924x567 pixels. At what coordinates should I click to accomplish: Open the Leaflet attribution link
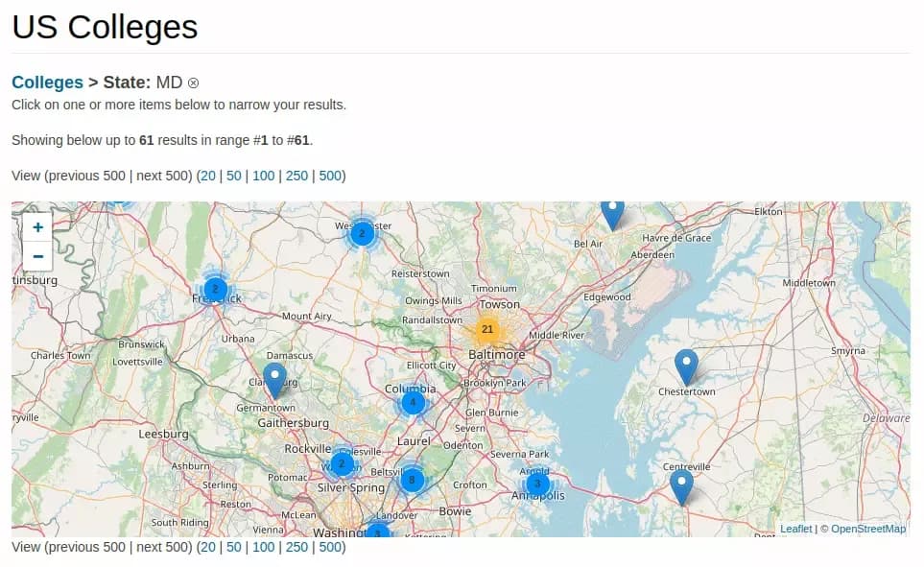click(x=795, y=528)
